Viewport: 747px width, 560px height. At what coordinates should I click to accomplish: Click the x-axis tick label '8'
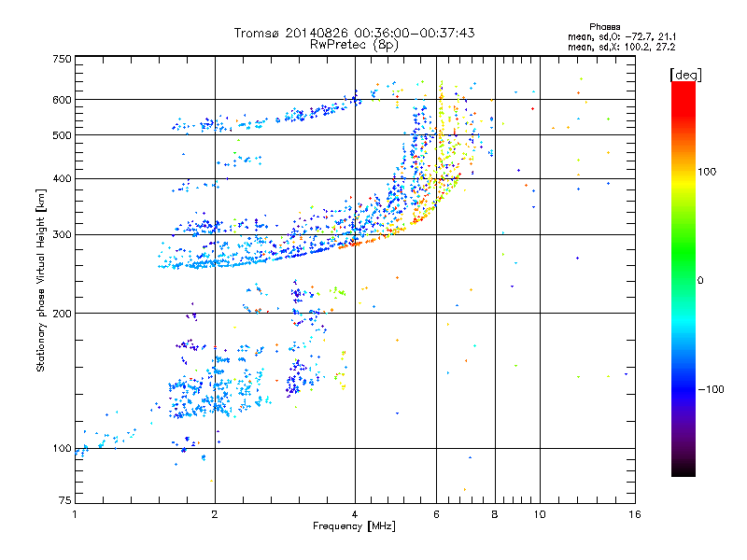click(495, 514)
